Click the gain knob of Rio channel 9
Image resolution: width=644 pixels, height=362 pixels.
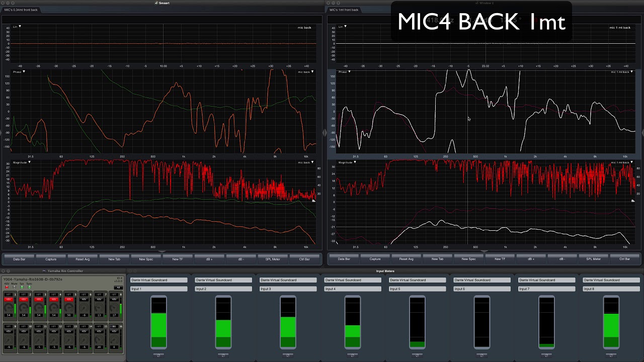pyautogui.click(x=9, y=339)
